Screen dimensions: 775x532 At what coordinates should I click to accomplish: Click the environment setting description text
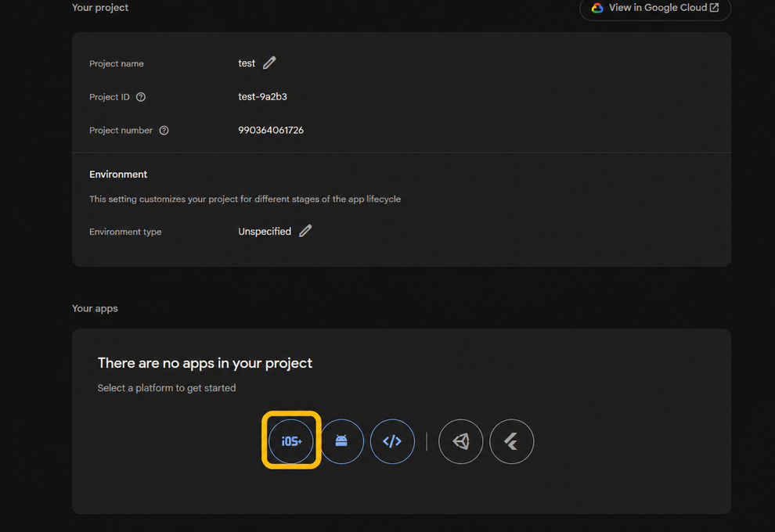(x=245, y=199)
